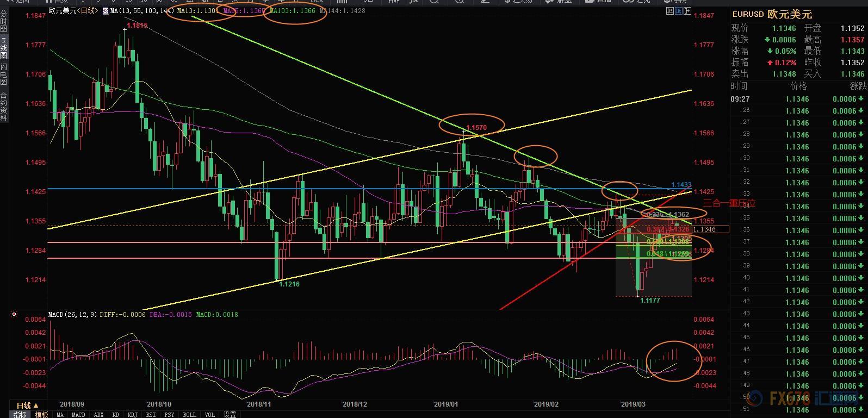Click the MA(13,55,103,144) parameter label

pos(142,10)
